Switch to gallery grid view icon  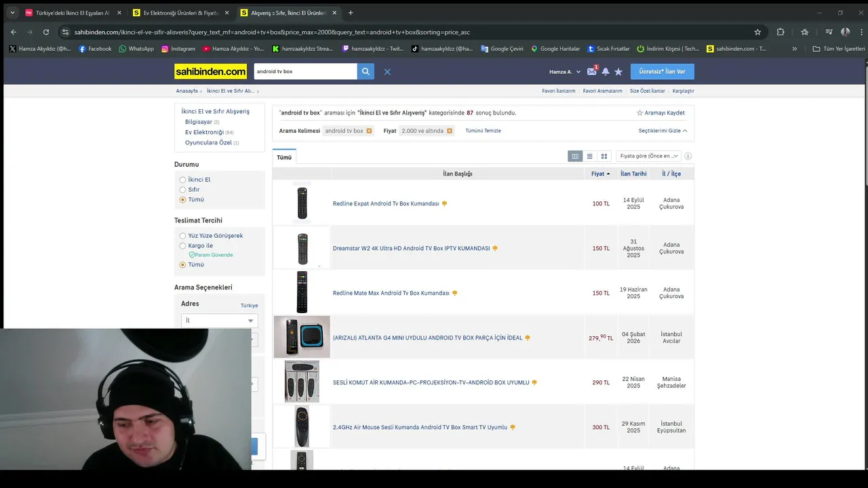click(x=604, y=156)
